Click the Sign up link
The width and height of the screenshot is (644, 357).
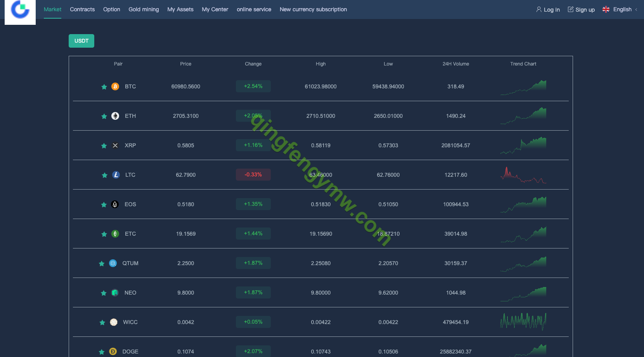(581, 9)
